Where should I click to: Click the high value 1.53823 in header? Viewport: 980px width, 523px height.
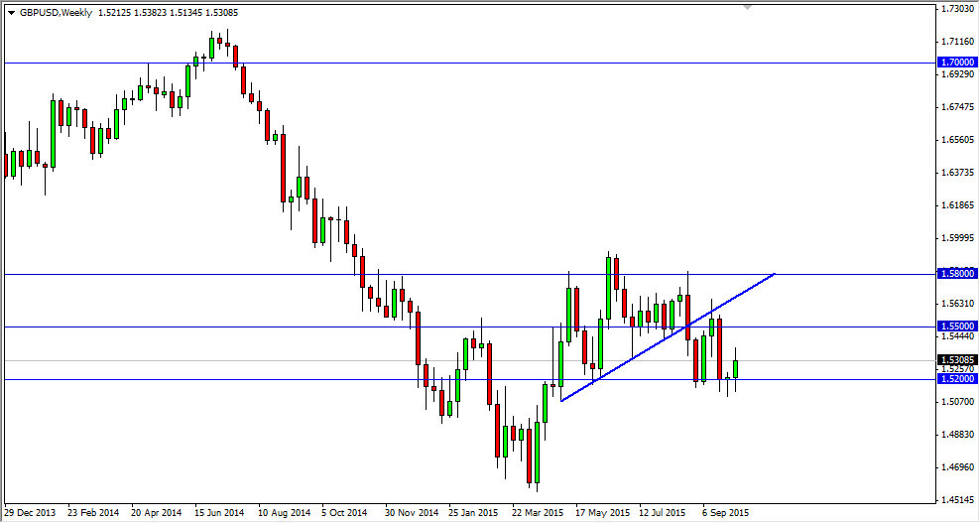tap(148, 13)
